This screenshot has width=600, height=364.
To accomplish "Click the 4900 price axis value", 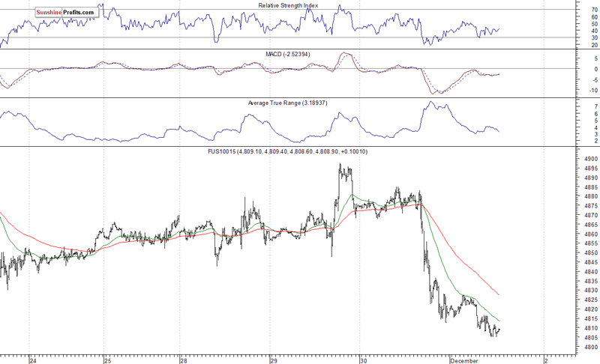I will (591, 159).
